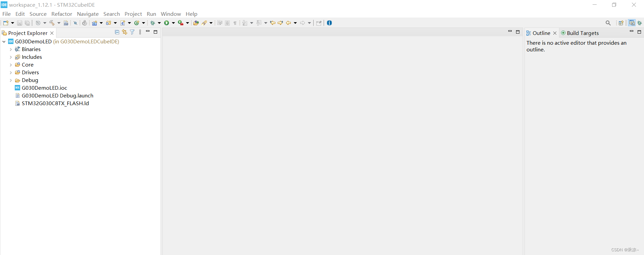This screenshot has width=644, height=255.
Task: Minimize the editor area
Action: point(510,32)
